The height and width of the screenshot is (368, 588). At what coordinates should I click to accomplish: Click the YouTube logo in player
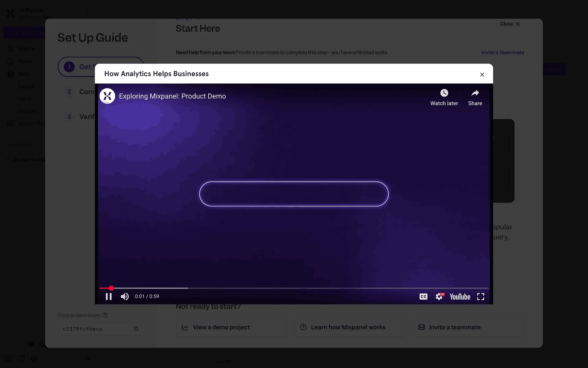[460, 297]
